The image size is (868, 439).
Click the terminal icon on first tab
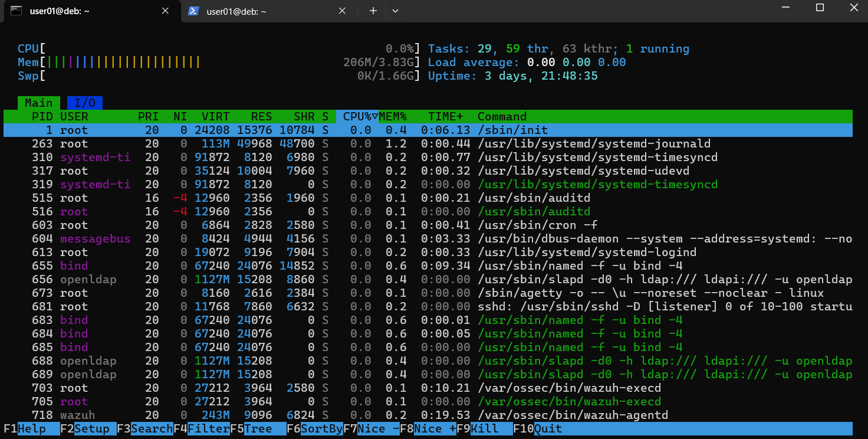pyautogui.click(x=17, y=11)
